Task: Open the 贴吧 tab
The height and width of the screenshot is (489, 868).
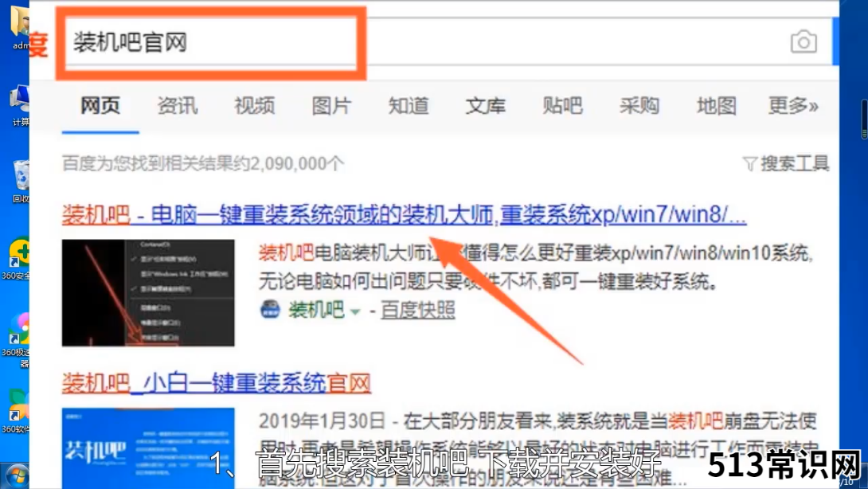Action: [x=562, y=105]
